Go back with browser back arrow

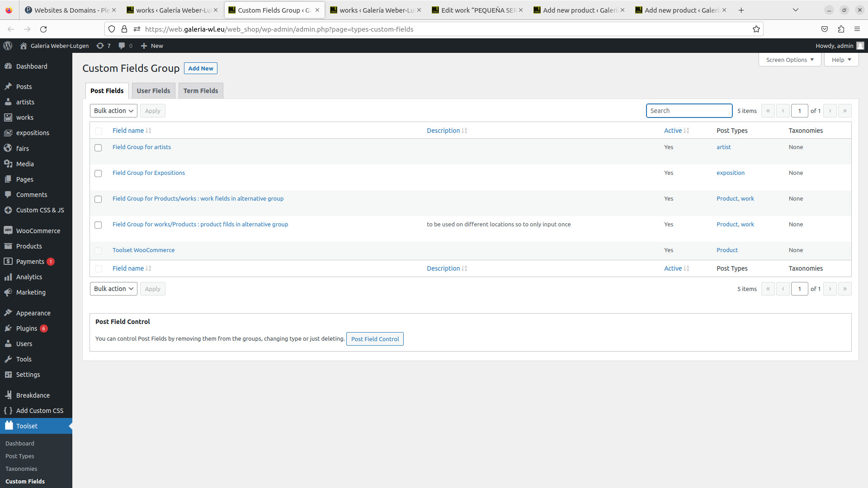click(11, 29)
